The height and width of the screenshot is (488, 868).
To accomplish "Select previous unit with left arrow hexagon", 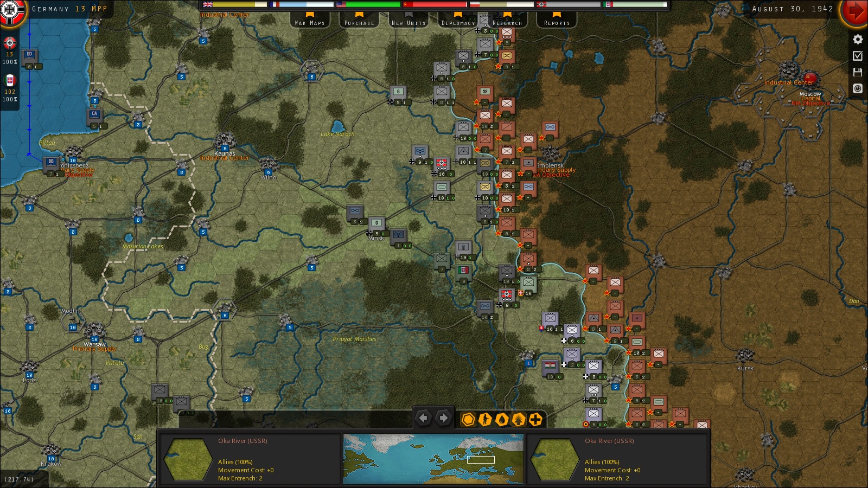I will (x=424, y=418).
